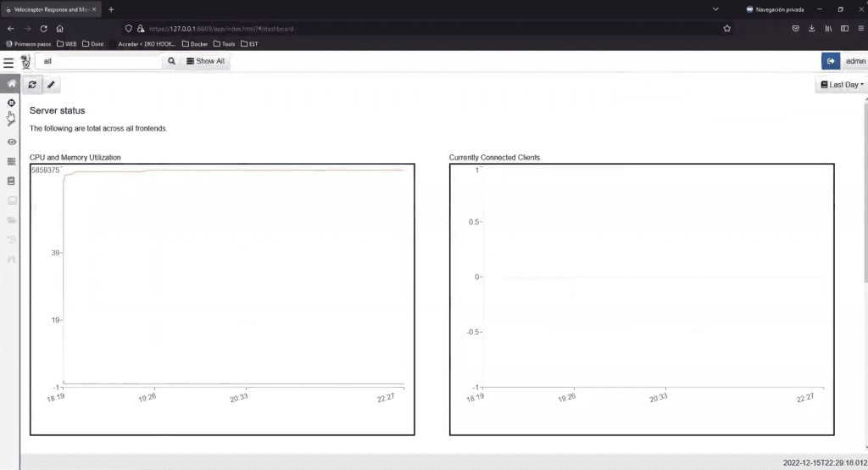Open tracking protection shield icon

129,28
